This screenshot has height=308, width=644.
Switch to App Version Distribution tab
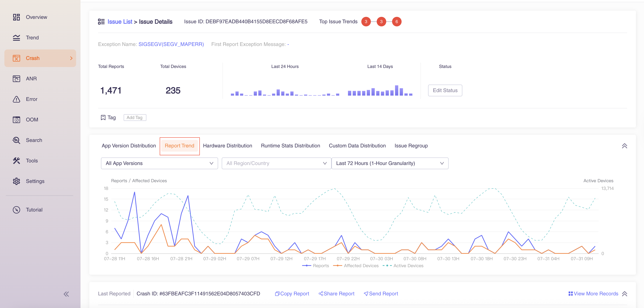coord(129,146)
